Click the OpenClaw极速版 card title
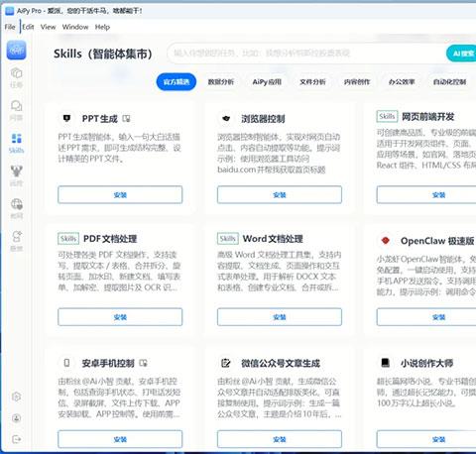 click(437, 241)
